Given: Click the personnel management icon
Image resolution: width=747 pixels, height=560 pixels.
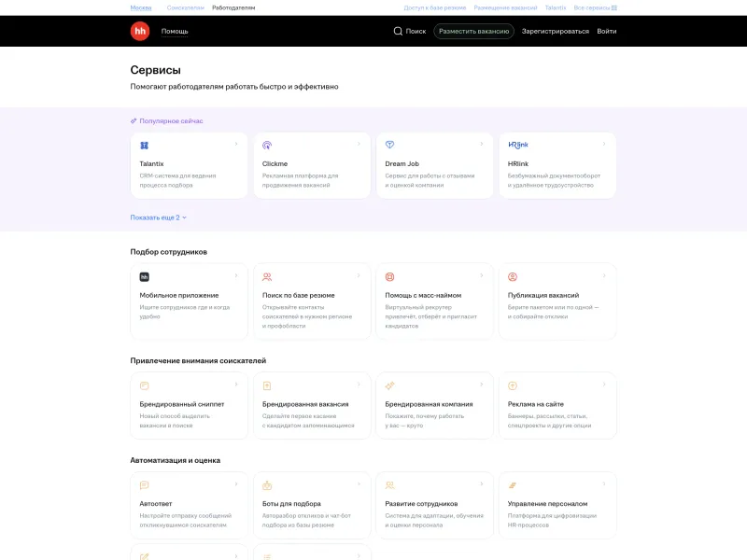Looking at the screenshot, I should (x=513, y=485).
